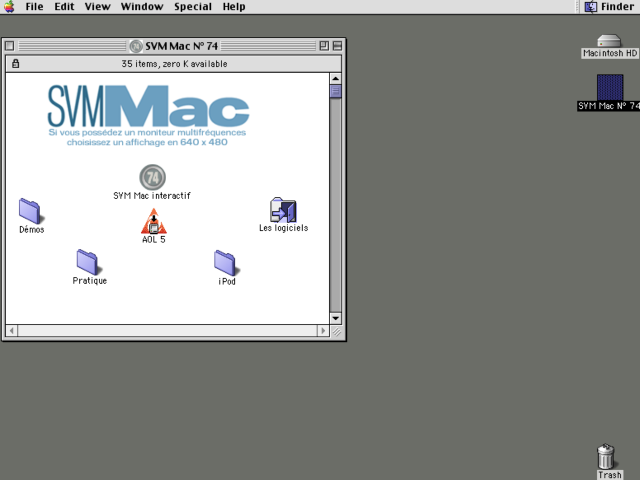This screenshot has width=640, height=480.
Task: Select the Pratique folder icon
Action: pyautogui.click(x=88, y=262)
